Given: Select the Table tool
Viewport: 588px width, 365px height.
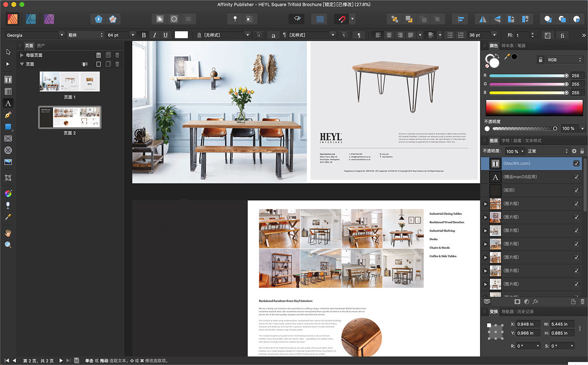Looking at the screenshot, I should (8, 91).
